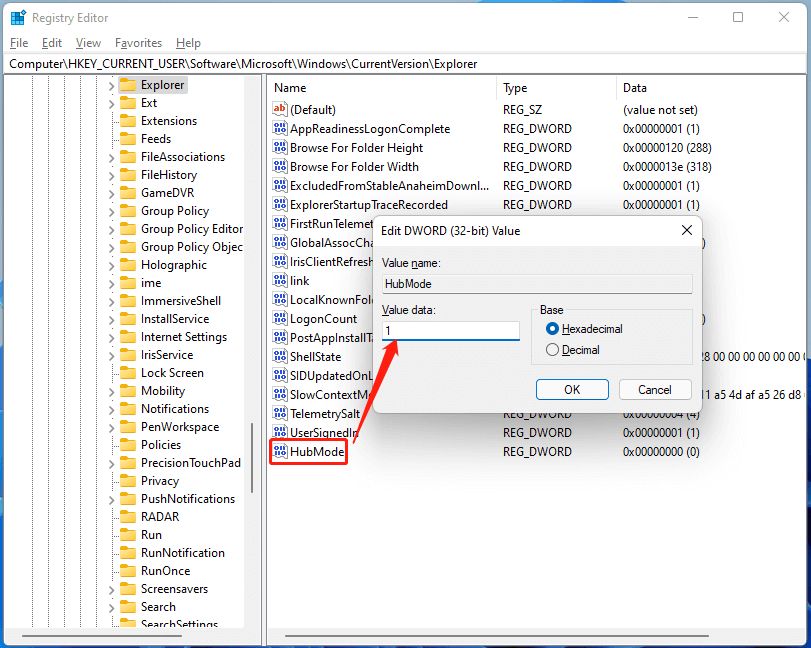Click the UserSignedIn value icon

(x=280, y=432)
